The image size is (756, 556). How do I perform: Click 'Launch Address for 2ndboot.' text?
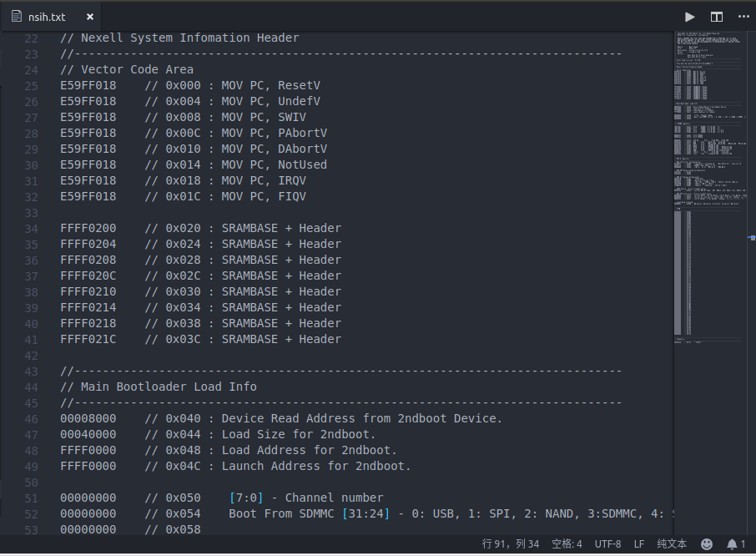316,467
